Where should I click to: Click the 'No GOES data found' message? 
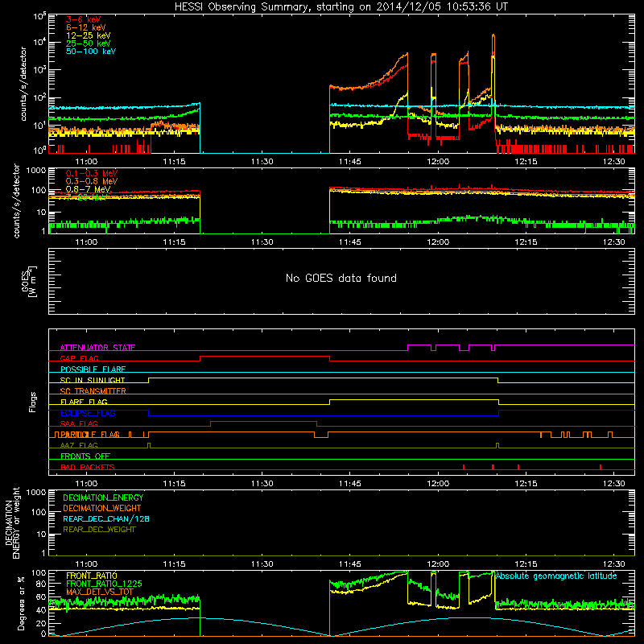[x=341, y=278]
